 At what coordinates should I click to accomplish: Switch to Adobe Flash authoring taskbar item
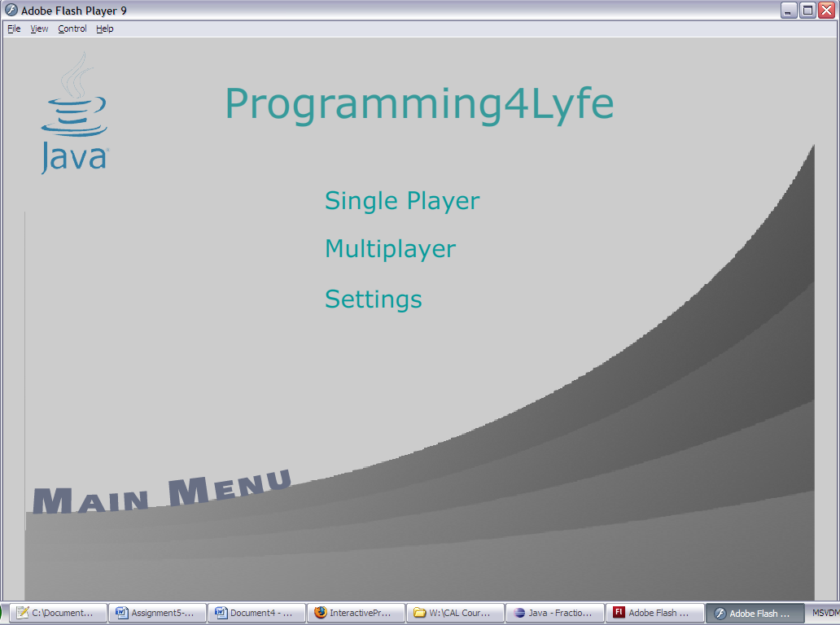pyautogui.click(x=654, y=613)
